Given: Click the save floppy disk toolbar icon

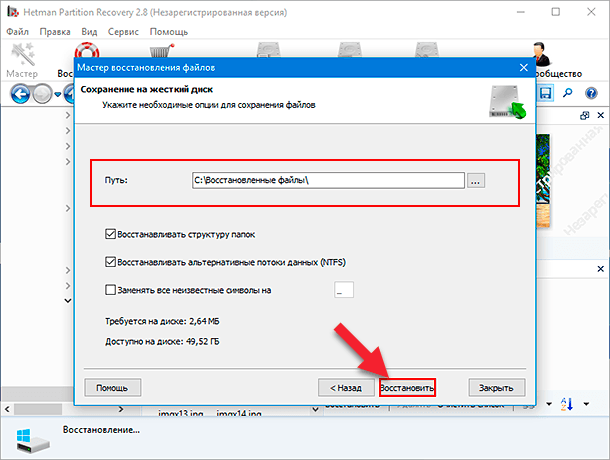Looking at the screenshot, I should [x=545, y=93].
